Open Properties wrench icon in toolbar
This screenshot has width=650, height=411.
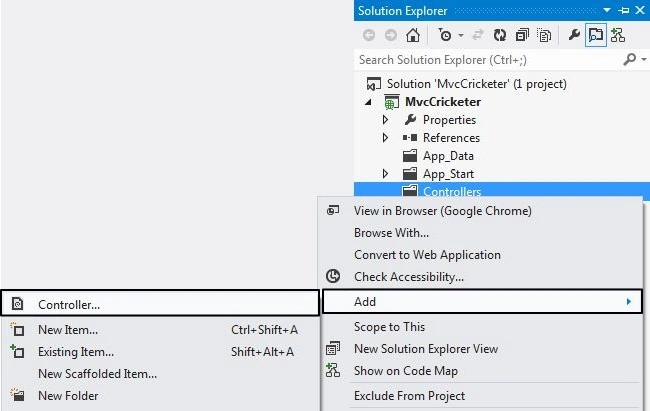click(x=574, y=35)
